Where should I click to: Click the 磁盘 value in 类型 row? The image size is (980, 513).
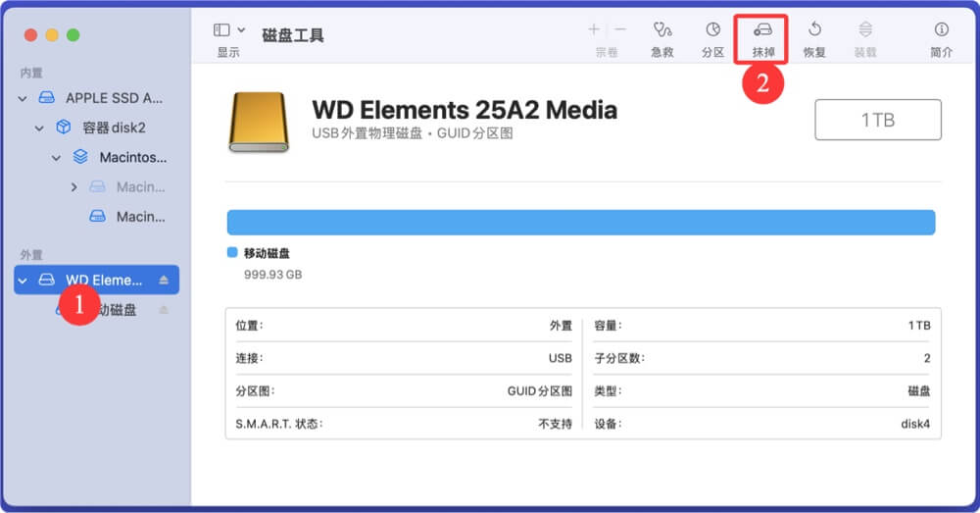(x=919, y=391)
